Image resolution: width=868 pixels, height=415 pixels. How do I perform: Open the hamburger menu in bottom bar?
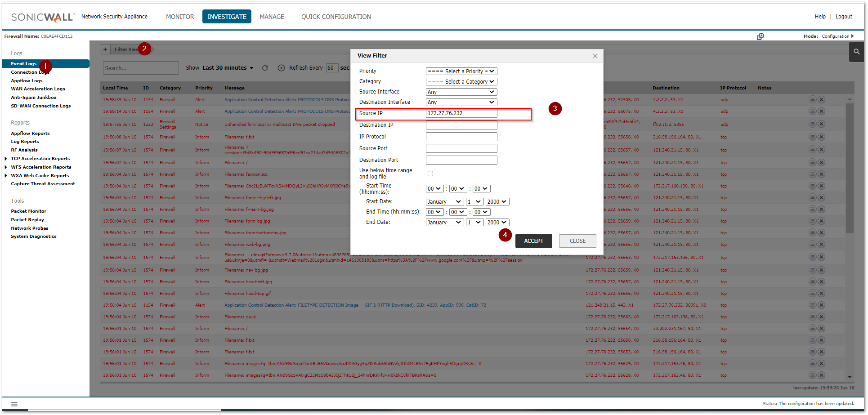click(14, 404)
